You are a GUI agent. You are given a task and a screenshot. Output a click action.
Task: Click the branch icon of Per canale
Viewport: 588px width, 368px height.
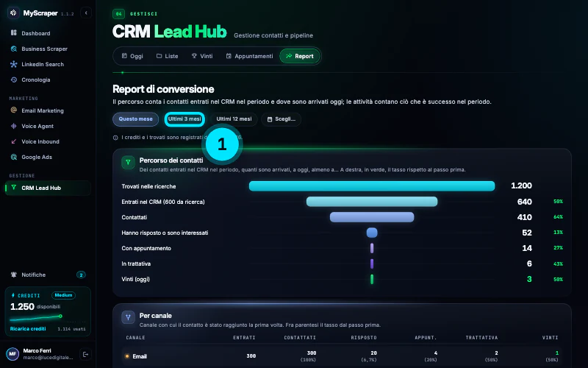(x=128, y=317)
